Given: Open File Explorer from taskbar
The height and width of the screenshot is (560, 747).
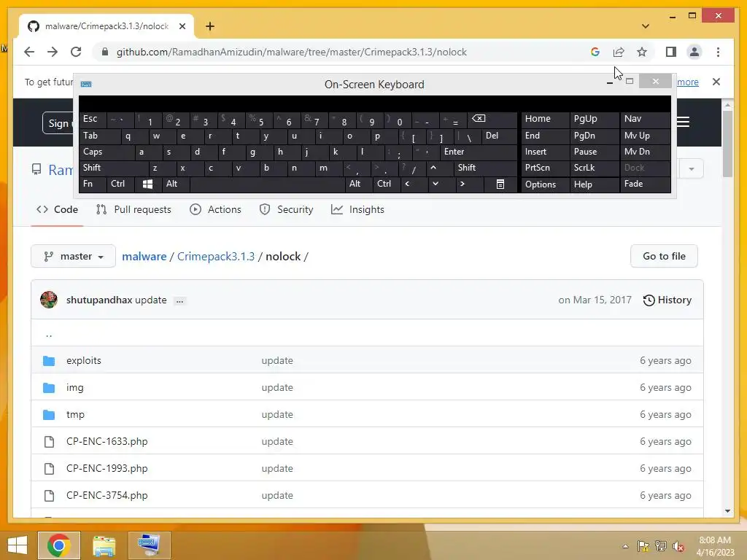Looking at the screenshot, I should (x=104, y=545).
